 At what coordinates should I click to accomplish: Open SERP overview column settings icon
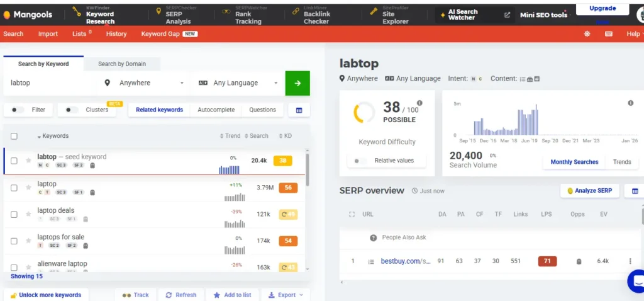point(634,191)
